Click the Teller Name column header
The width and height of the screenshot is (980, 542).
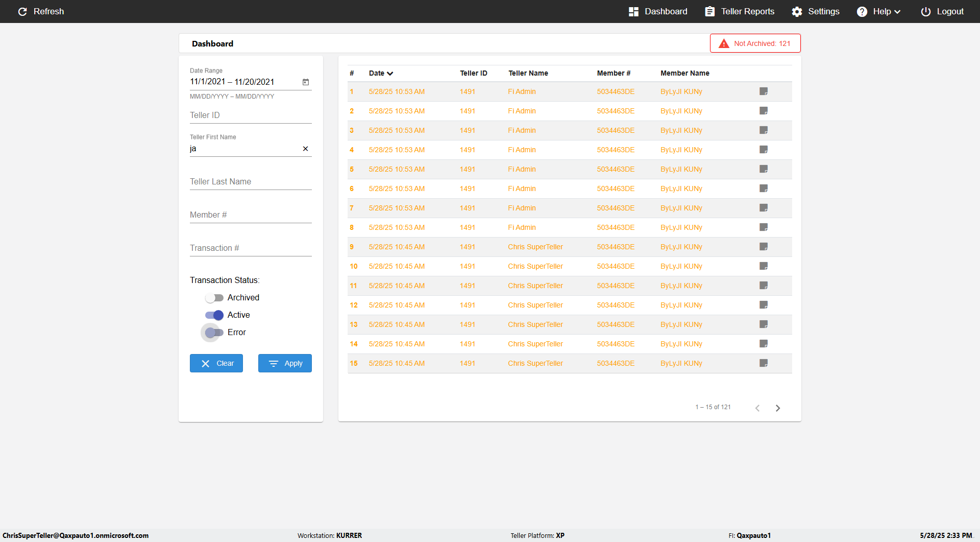[x=528, y=73]
